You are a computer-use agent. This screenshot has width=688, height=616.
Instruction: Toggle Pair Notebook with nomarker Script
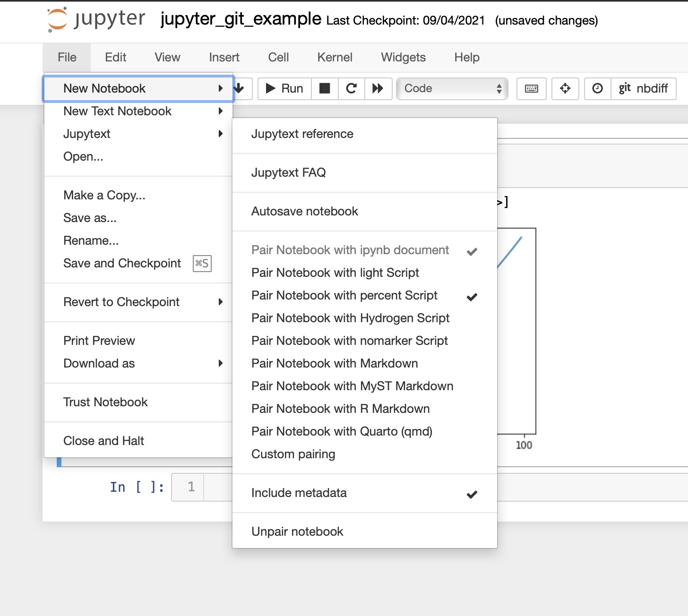click(x=365, y=341)
